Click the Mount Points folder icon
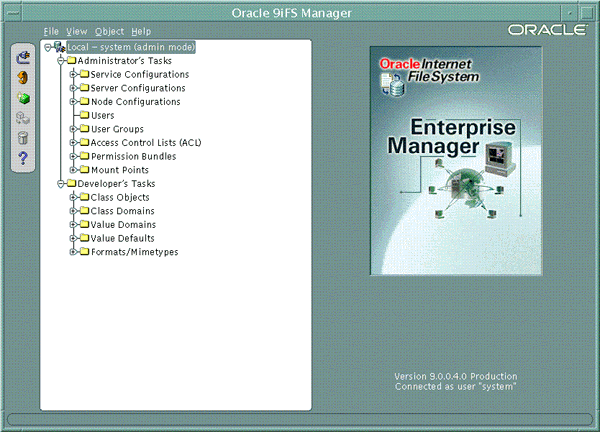600x432 pixels. click(x=85, y=170)
